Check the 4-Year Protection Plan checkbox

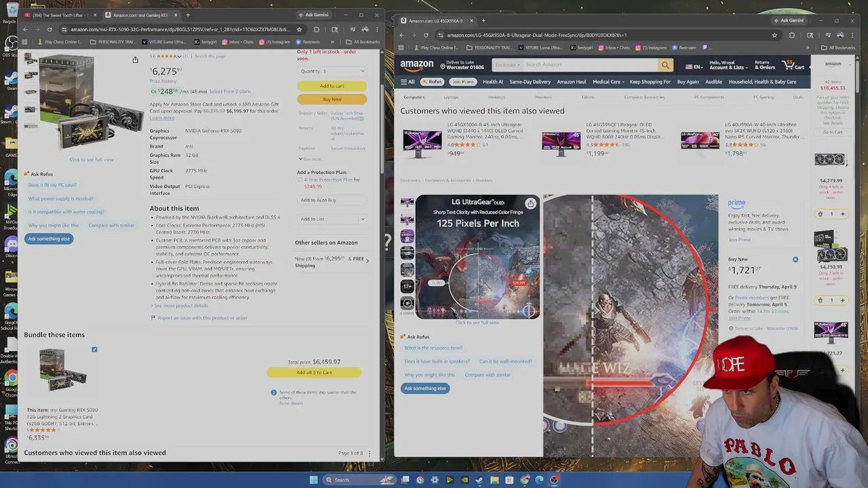tap(300, 180)
